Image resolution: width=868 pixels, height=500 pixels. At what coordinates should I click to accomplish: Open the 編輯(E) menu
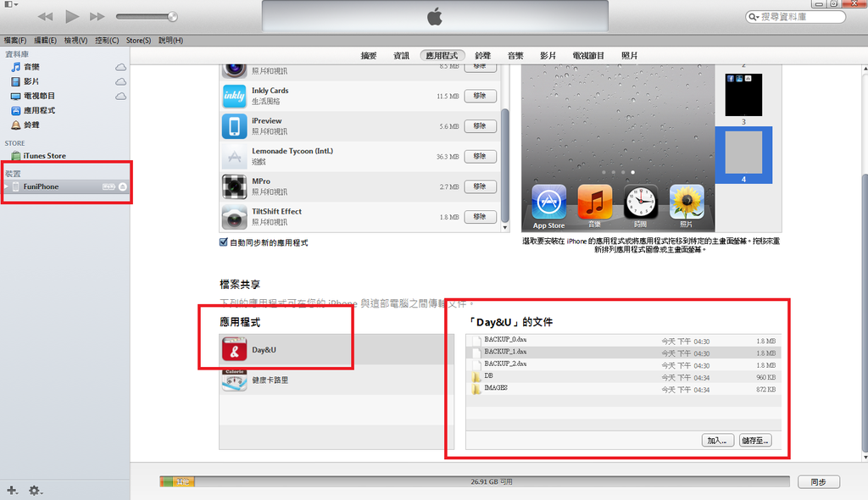click(x=46, y=41)
